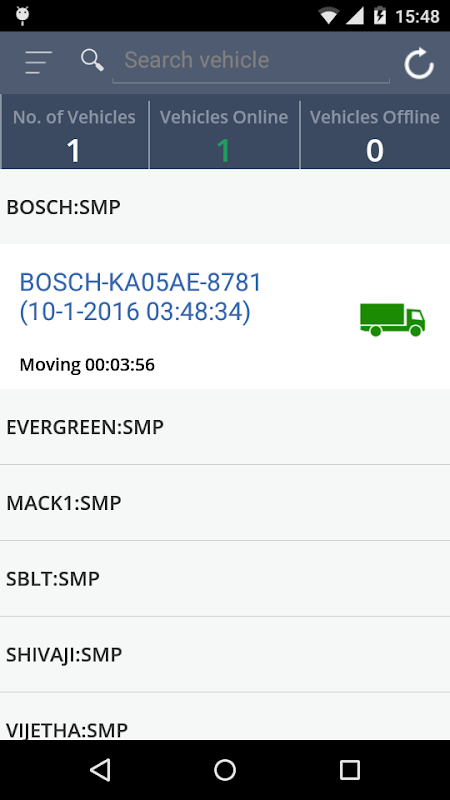Open the hamburger filter menu icon
450x800 pixels.
pos(39,62)
